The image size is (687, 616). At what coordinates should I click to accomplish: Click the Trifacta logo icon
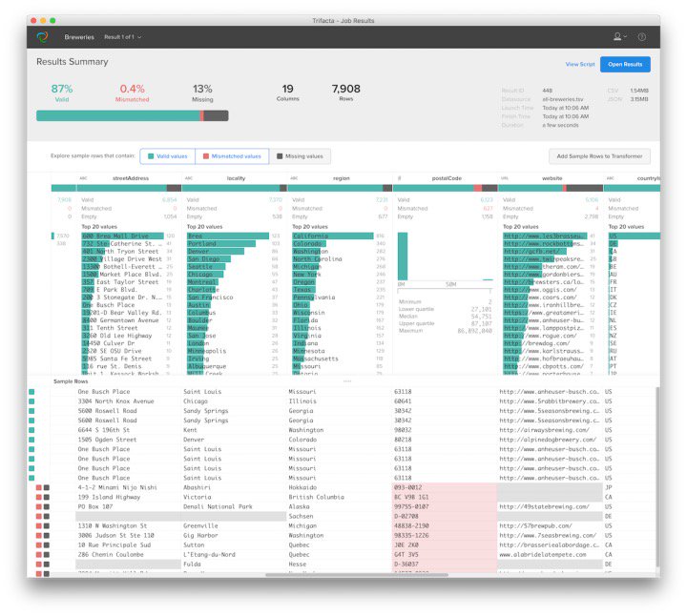[43, 37]
